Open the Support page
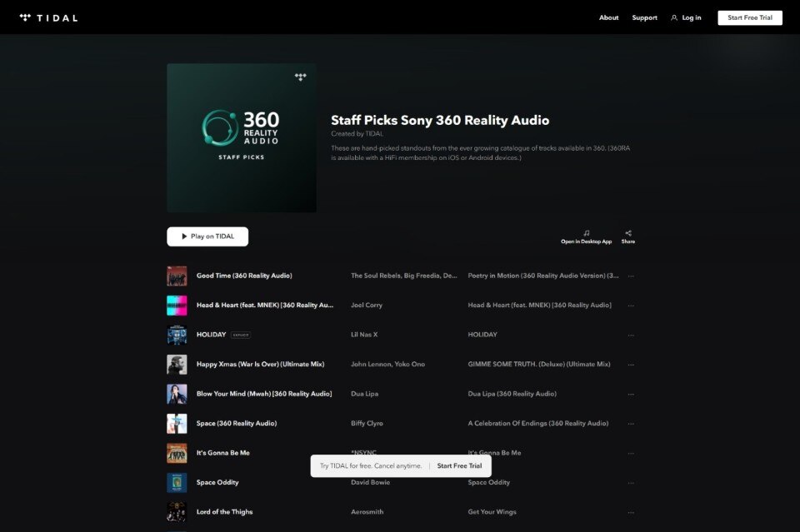 pos(644,17)
